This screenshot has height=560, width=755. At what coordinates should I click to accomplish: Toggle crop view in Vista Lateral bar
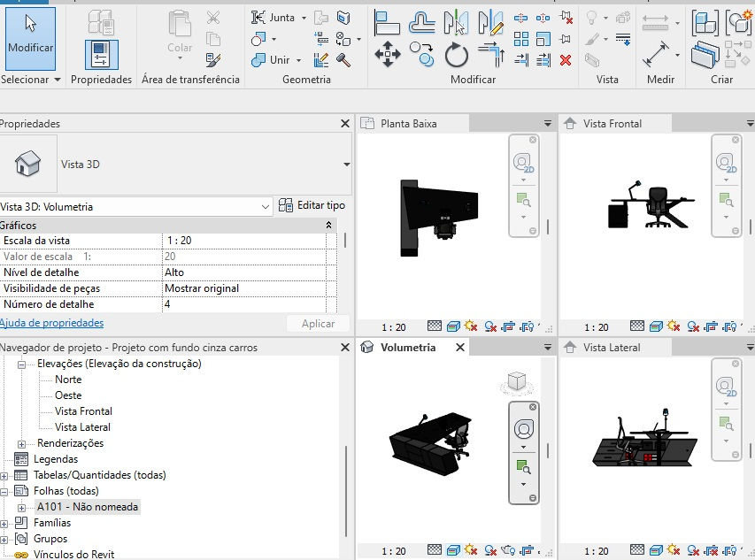coord(711,550)
